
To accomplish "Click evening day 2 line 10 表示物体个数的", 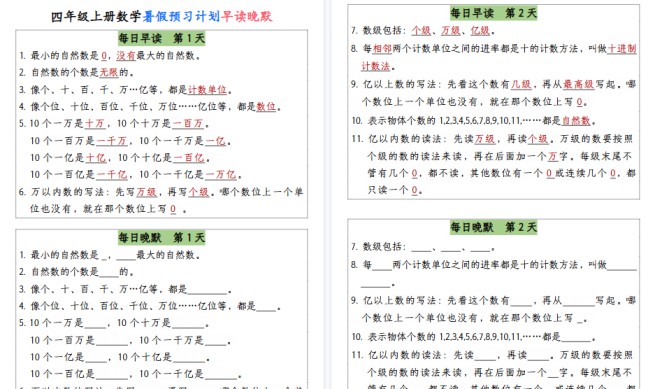I will [x=474, y=337].
